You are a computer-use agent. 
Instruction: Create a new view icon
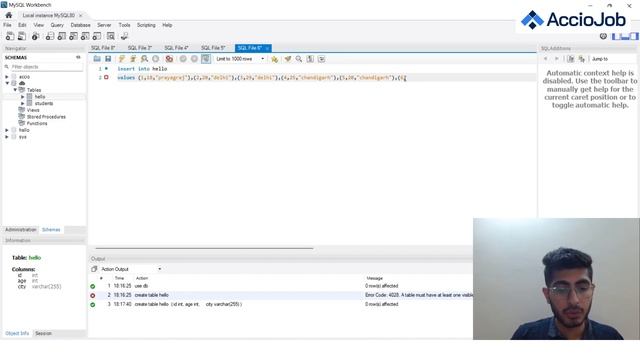click(73, 36)
